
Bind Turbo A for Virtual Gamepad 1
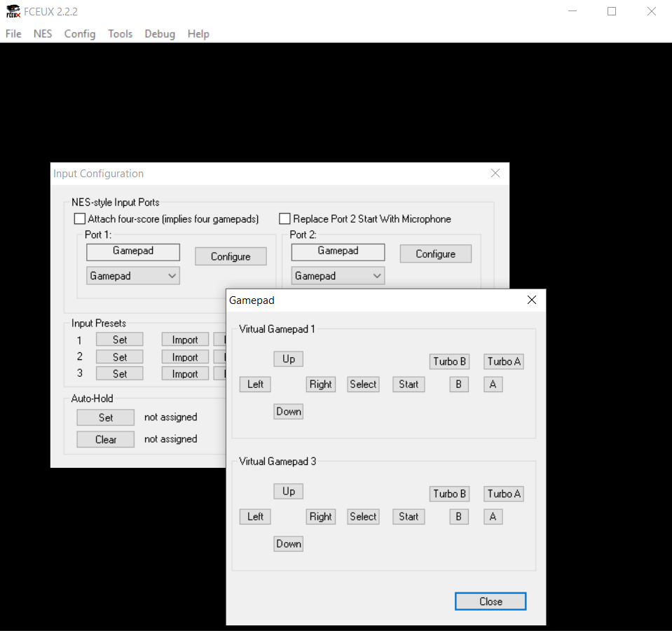(x=504, y=361)
